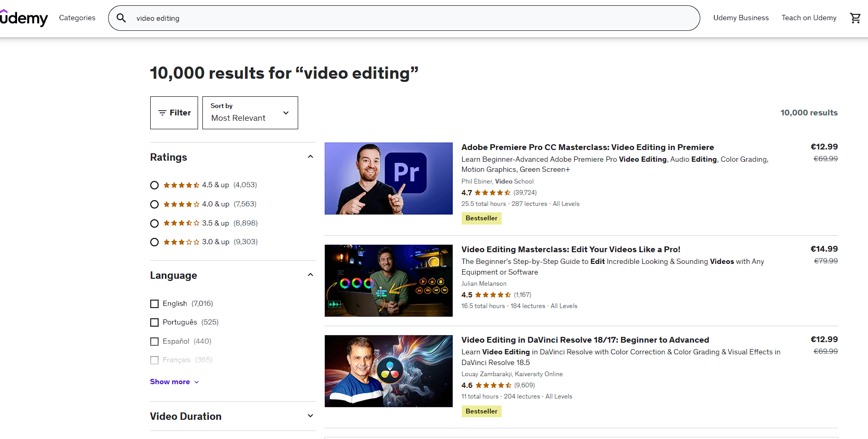
Task: Click the Ratings section heading
Action: point(168,157)
